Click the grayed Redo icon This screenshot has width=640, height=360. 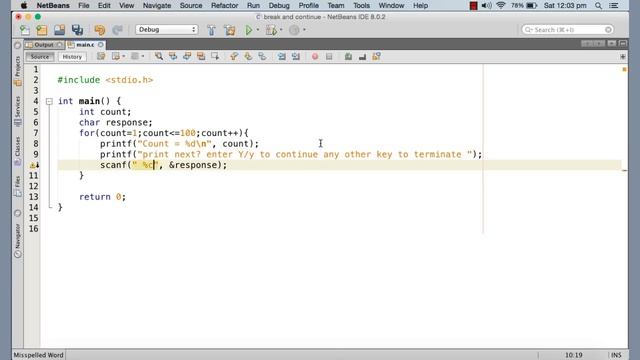[118, 30]
